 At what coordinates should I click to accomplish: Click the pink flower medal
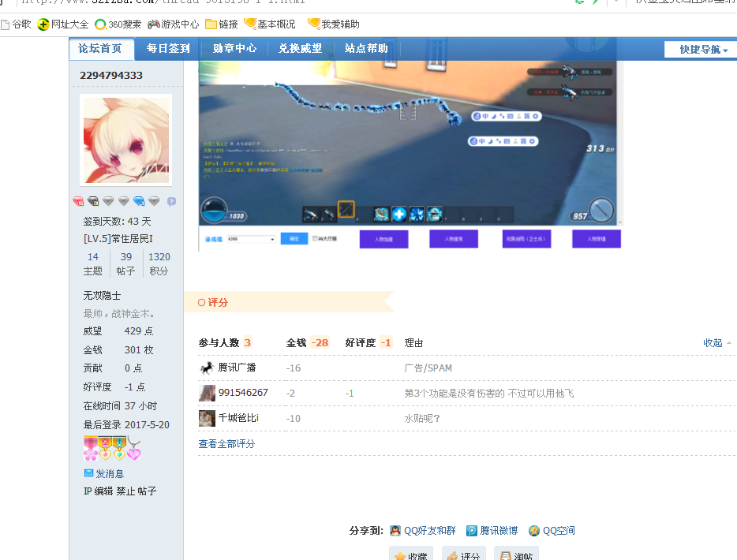[91, 448]
